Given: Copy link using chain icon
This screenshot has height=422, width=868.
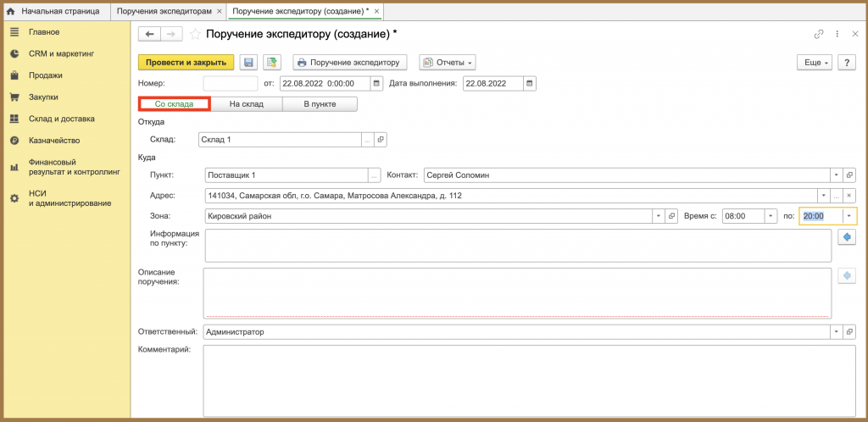Looking at the screenshot, I should pyautogui.click(x=818, y=34).
